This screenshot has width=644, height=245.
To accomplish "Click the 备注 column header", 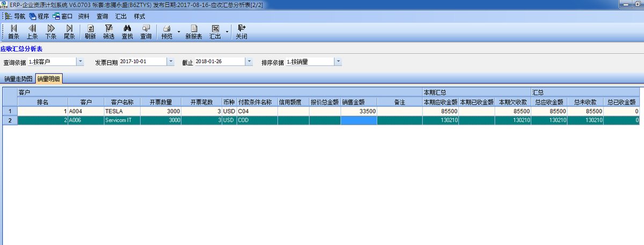I will (399, 102).
